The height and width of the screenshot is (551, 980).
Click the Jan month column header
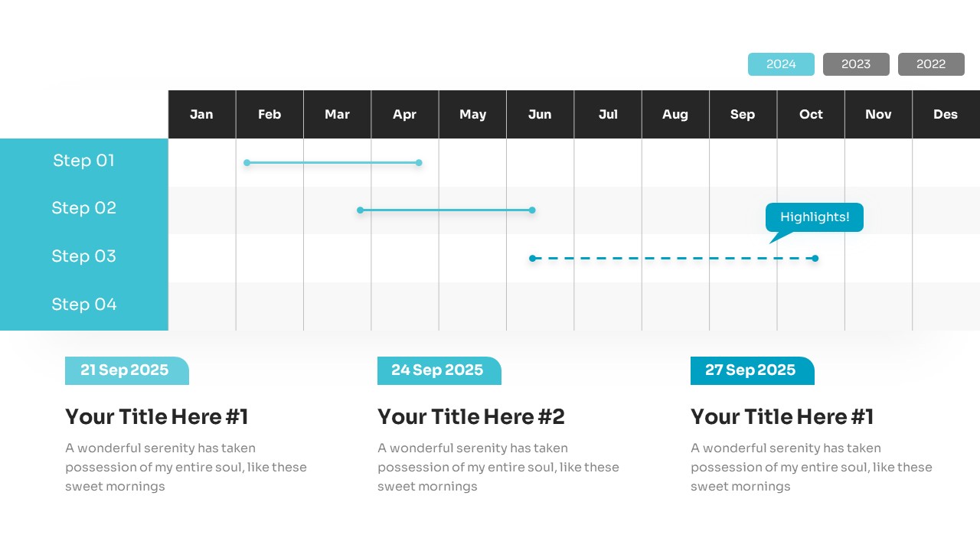pos(201,115)
